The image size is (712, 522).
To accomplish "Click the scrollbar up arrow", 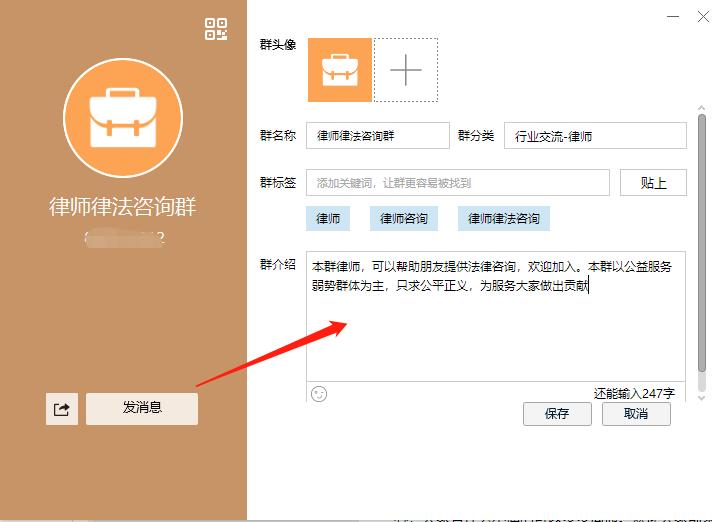I will point(702,108).
